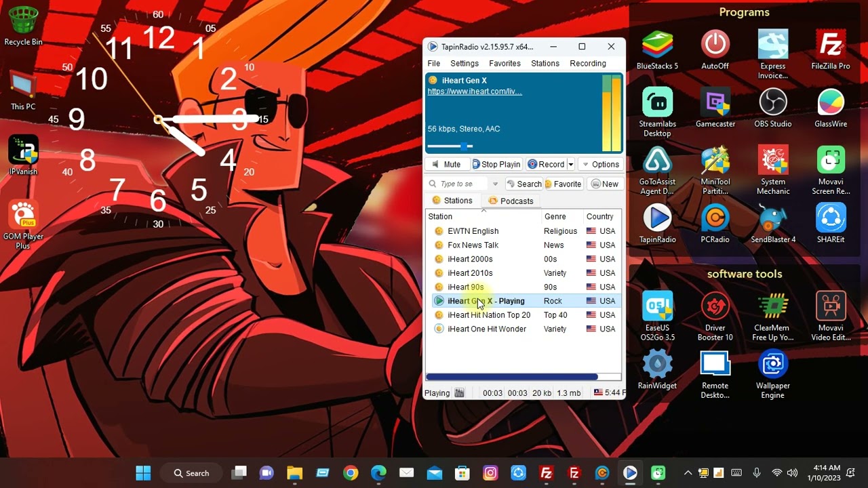Open GoToAssist Agent icon
Image resolution: width=868 pixels, height=488 pixels.
click(657, 171)
